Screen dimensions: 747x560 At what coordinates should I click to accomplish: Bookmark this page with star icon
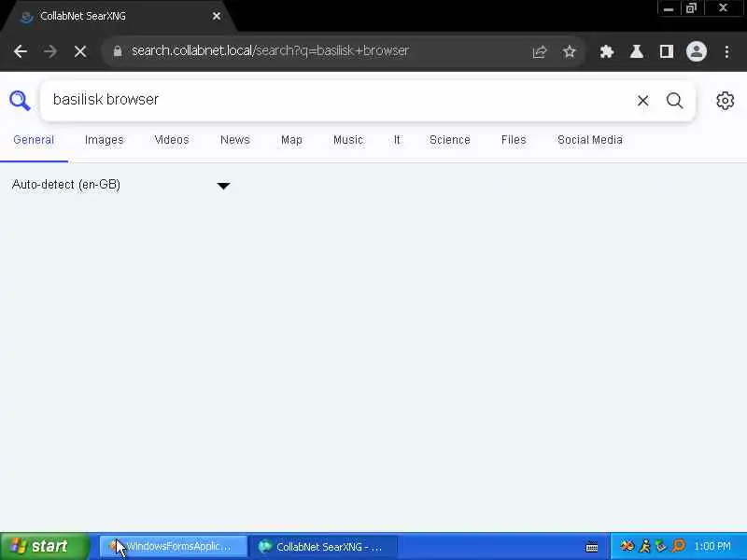569,51
